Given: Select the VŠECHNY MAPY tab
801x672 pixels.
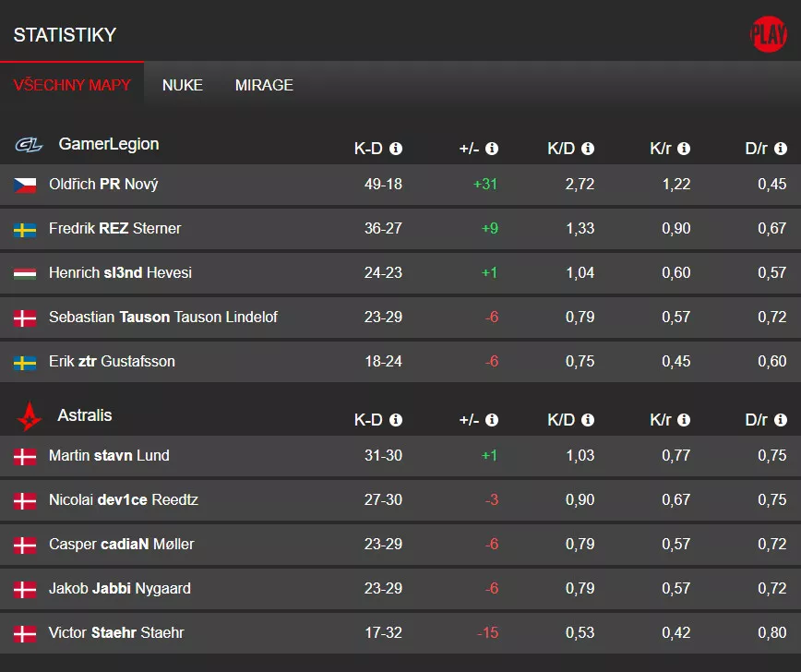Looking at the screenshot, I should click(73, 85).
